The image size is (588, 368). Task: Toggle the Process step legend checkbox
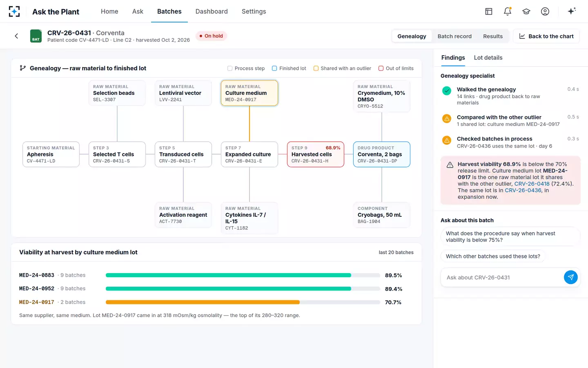230,68
